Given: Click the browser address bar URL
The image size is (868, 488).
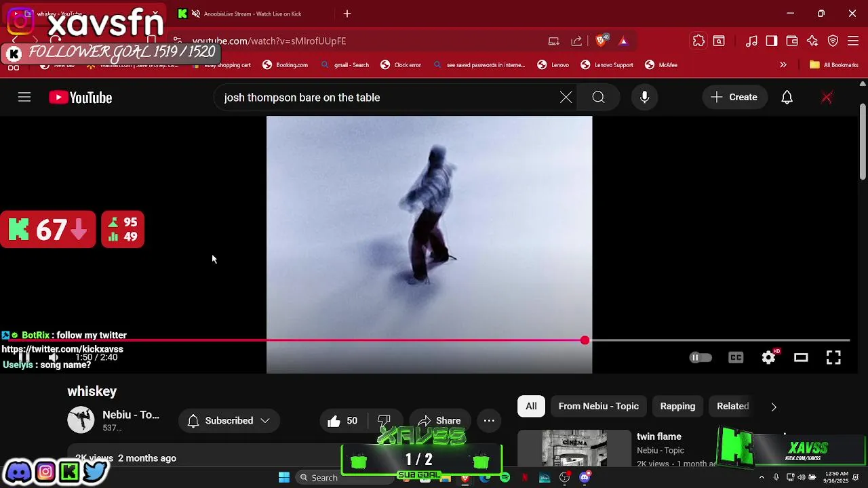Looking at the screenshot, I should tap(269, 41).
